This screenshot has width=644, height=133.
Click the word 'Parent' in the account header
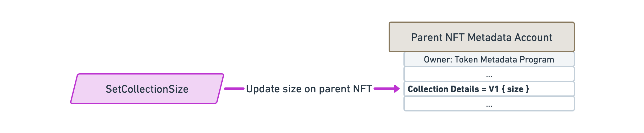click(423, 37)
